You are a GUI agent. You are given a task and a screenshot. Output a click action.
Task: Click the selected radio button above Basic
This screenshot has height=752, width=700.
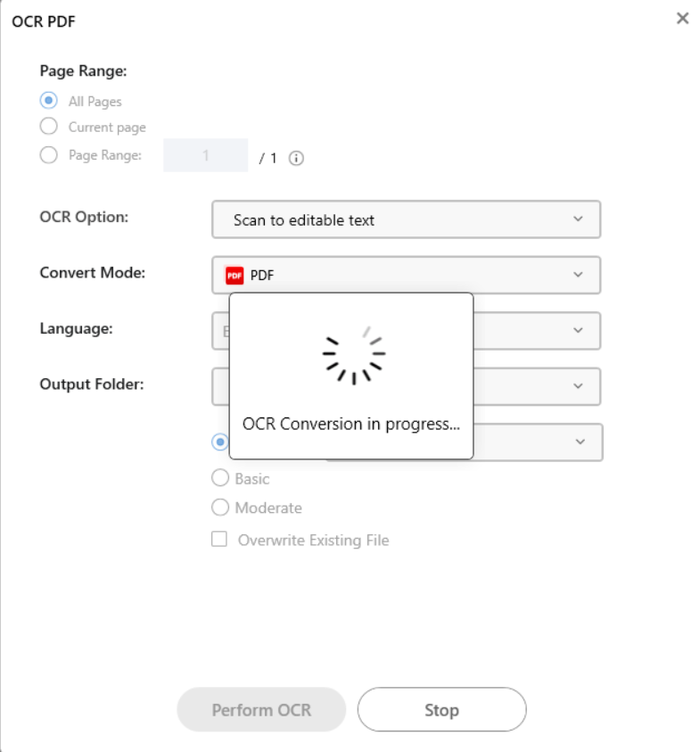tap(219, 441)
